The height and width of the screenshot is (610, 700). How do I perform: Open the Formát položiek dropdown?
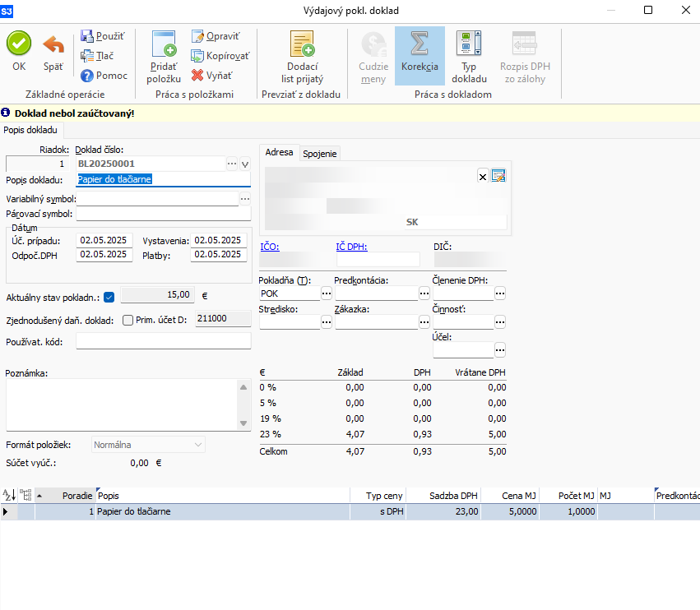click(x=148, y=445)
